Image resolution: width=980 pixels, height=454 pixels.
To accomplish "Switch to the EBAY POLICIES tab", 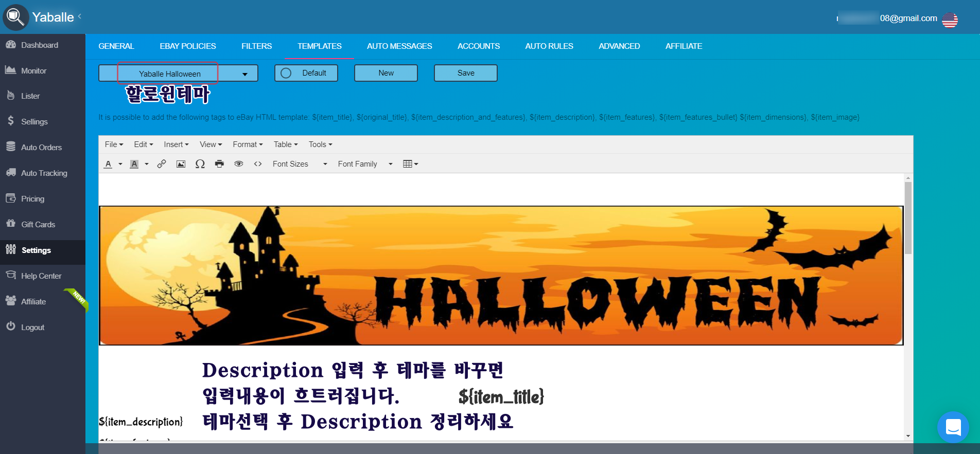I will (188, 46).
